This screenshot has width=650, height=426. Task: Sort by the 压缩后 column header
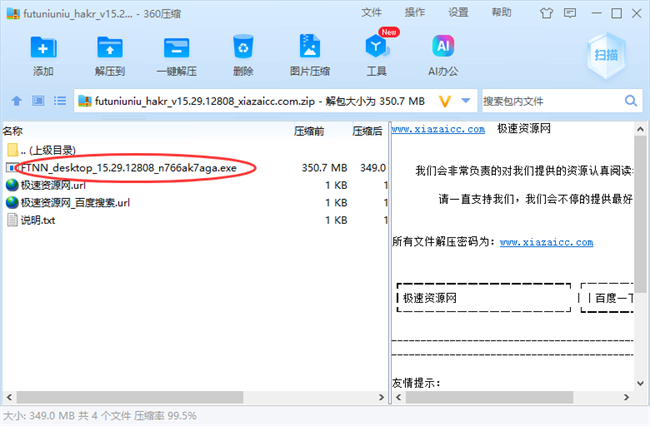(367, 131)
